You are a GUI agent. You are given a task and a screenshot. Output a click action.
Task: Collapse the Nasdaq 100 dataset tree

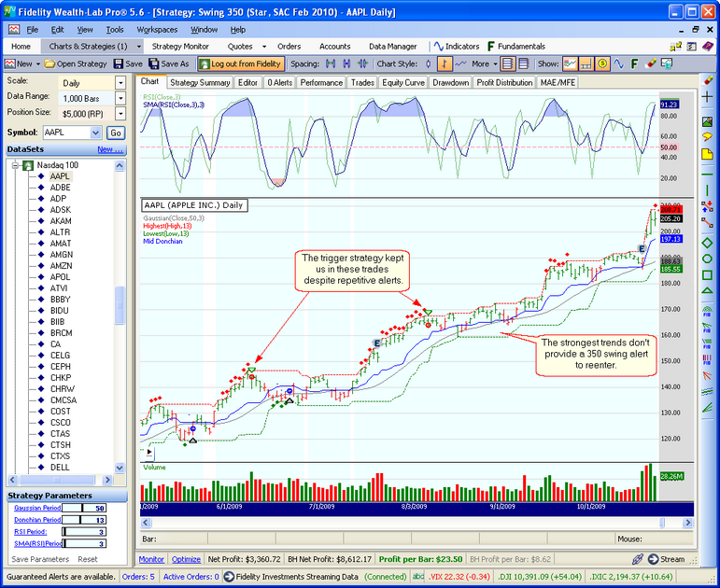tap(16, 165)
